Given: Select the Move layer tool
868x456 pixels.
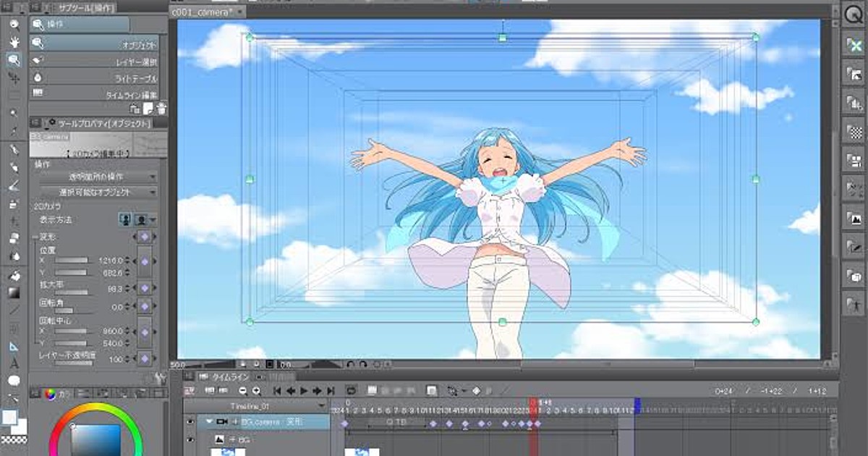Looking at the screenshot, I should point(14,77).
